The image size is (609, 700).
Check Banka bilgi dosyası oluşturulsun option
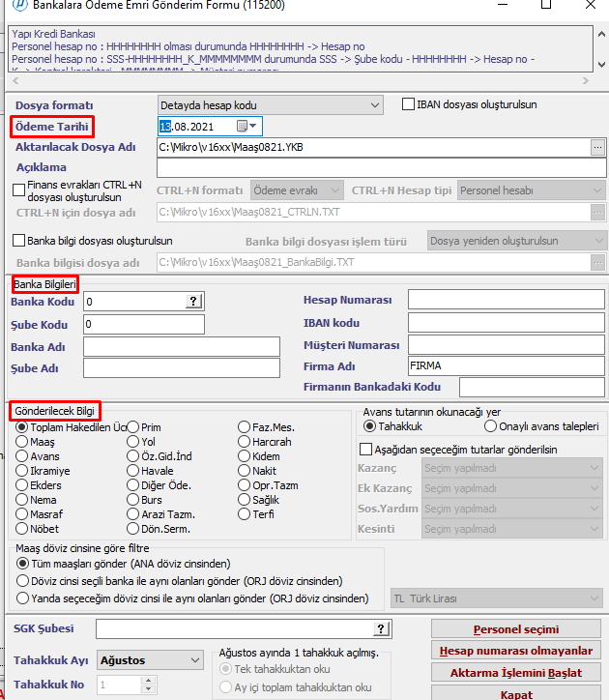click(x=18, y=240)
